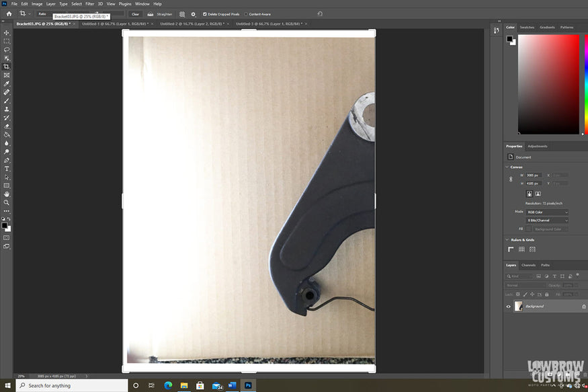Select the Type tool
The width and height of the screenshot is (588, 392).
(7, 169)
